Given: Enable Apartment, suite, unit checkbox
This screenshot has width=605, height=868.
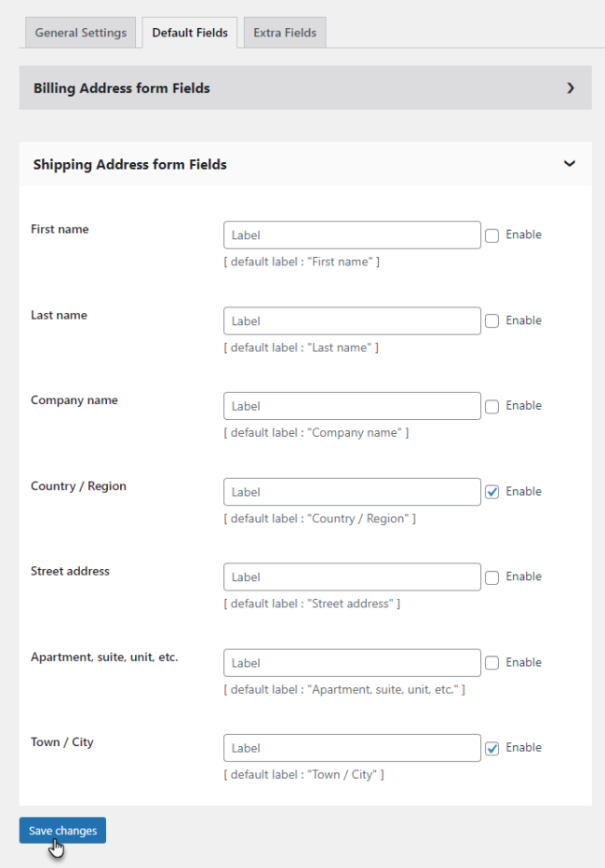Looking at the screenshot, I should tap(492, 663).
